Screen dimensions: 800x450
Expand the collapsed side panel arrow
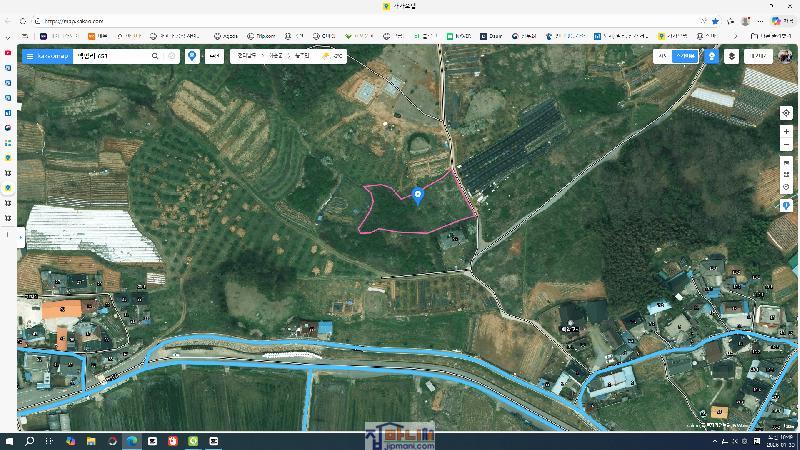click(x=21, y=235)
